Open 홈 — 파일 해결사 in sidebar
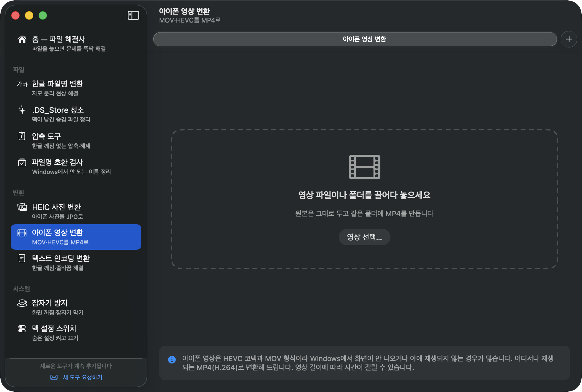582x392 pixels. click(x=76, y=43)
